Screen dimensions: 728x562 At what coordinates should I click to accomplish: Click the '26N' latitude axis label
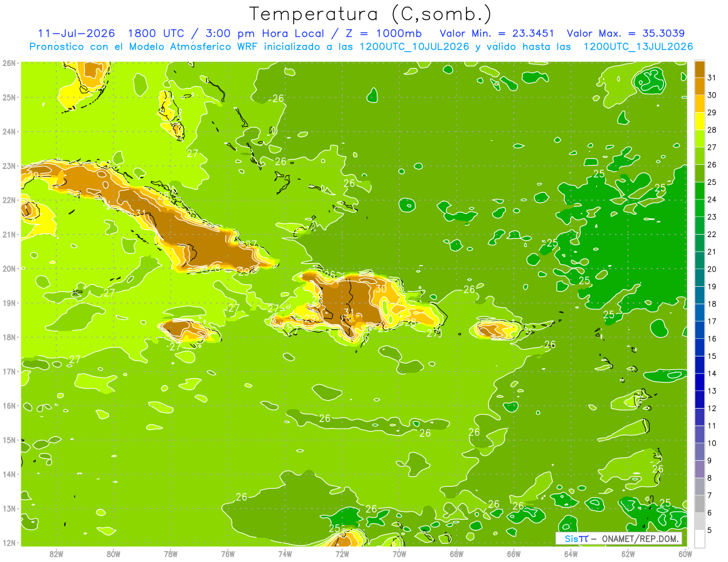tap(8, 62)
